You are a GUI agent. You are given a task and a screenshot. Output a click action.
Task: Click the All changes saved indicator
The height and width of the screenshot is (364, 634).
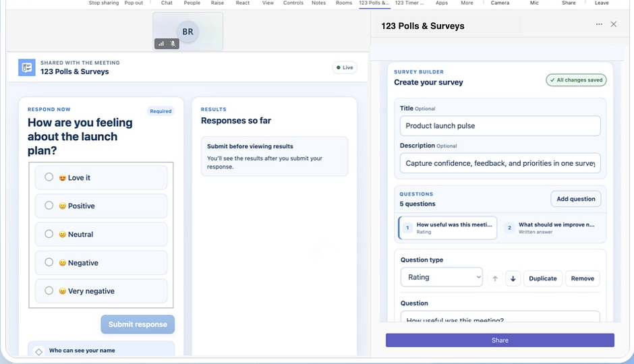[576, 80]
